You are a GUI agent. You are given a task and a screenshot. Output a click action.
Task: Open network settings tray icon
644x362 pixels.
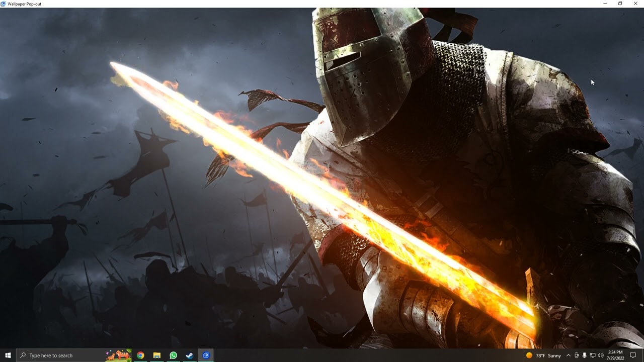pos(592,355)
